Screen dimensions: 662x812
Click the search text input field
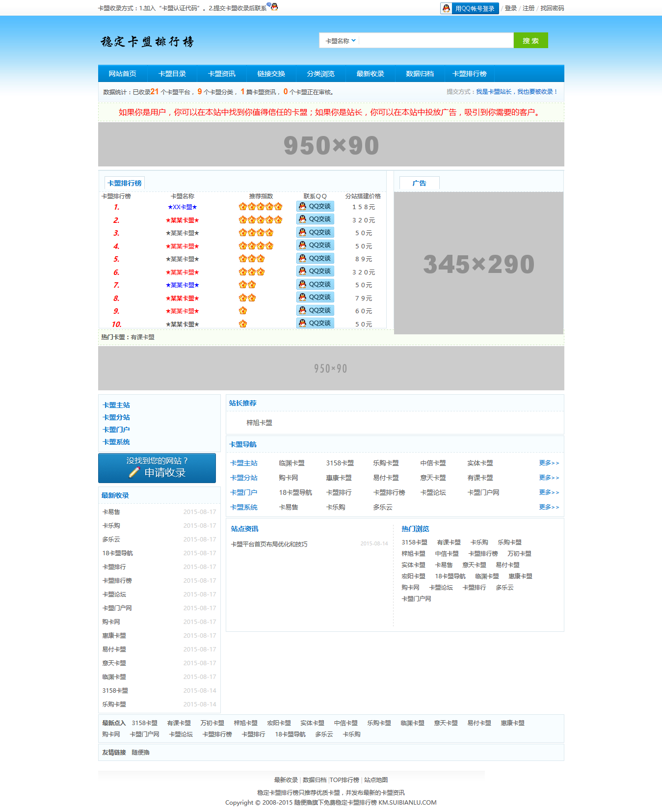(x=436, y=41)
